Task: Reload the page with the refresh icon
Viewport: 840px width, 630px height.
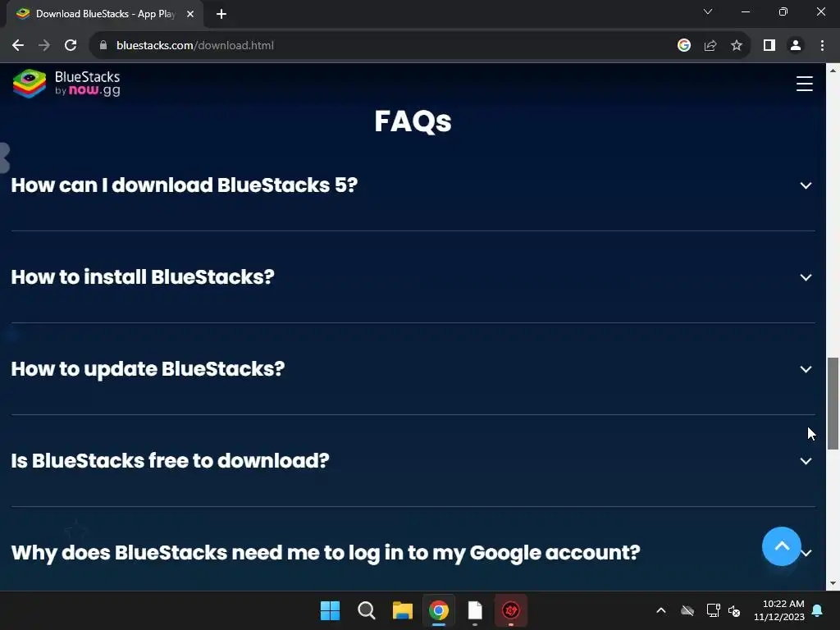Action: tap(71, 46)
